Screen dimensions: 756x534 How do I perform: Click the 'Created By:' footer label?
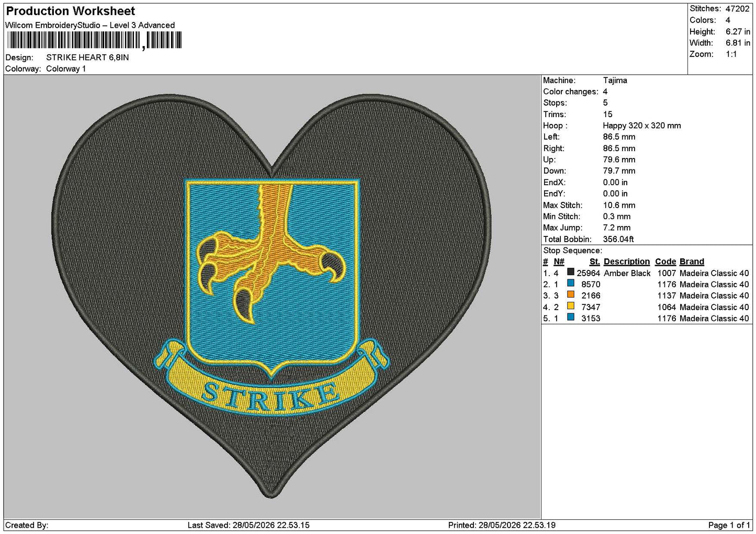click(x=27, y=525)
